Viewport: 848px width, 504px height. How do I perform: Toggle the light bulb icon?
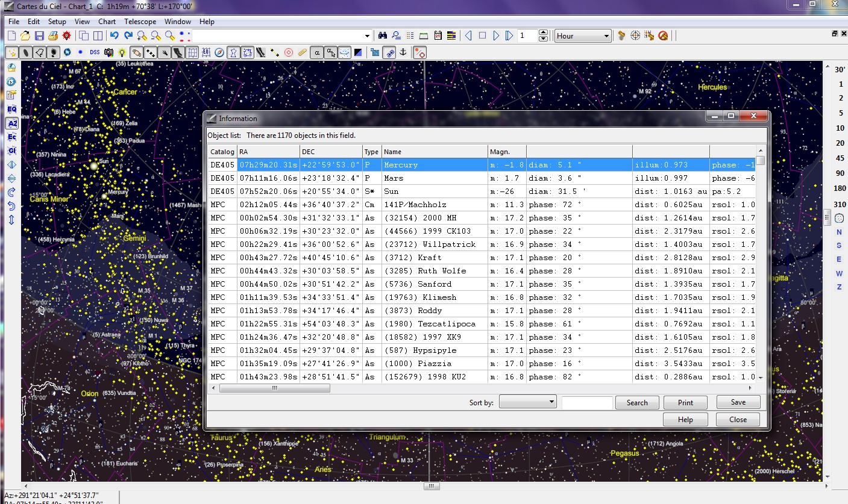click(x=122, y=52)
